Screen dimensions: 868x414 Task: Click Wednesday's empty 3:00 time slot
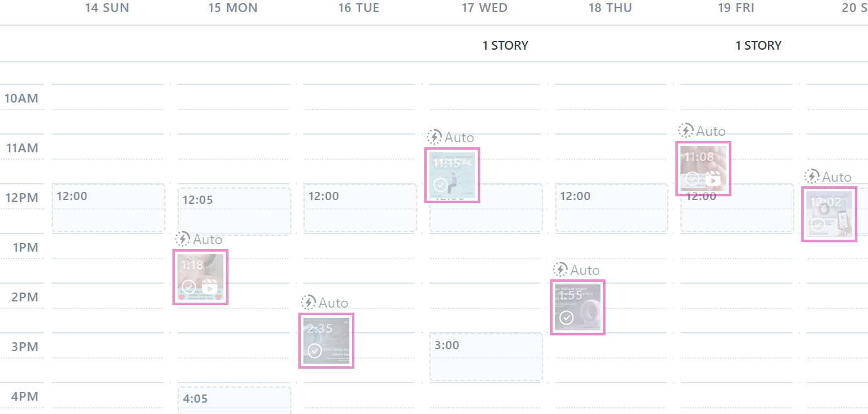click(x=486, y=357)
